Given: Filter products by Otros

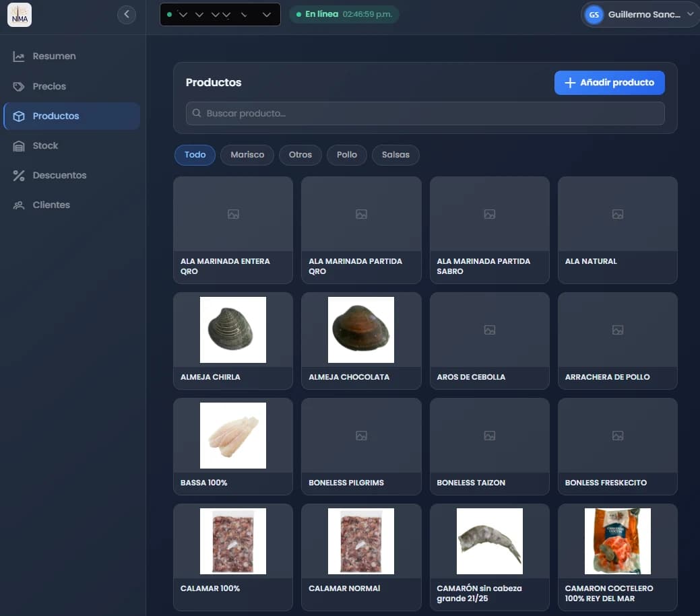Looking at the screenshot, I should pos(300,155).
